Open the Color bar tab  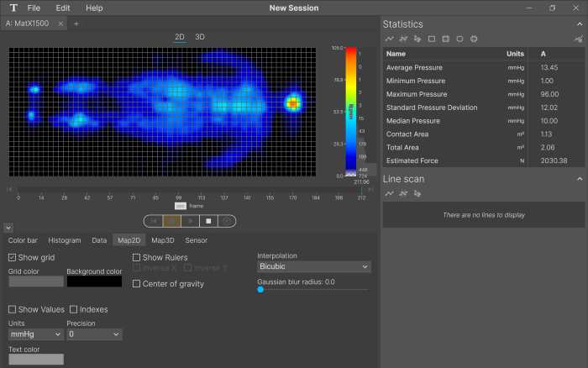tap(23, 240)
